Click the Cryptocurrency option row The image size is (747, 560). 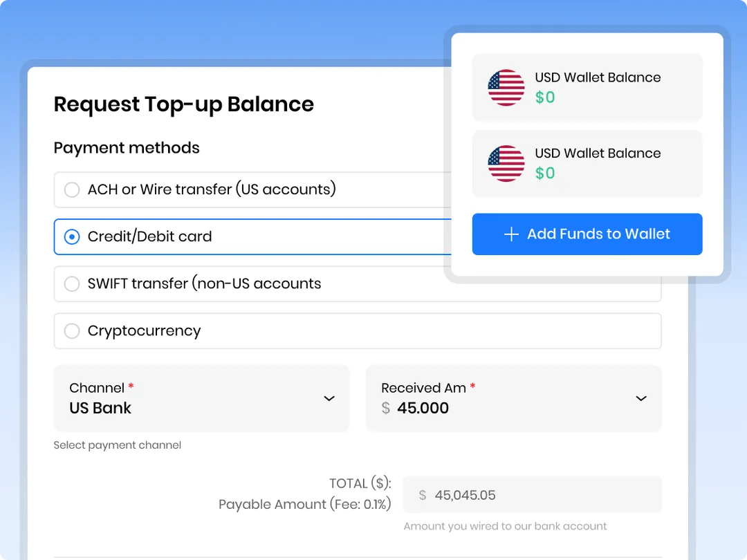(358, 331)
